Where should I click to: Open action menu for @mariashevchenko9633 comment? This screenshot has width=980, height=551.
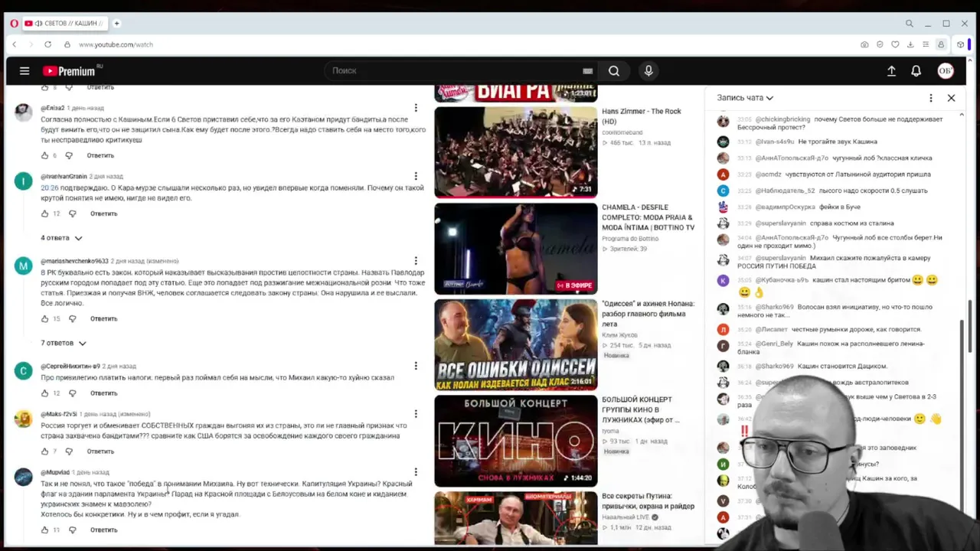[x=416, y=261]
